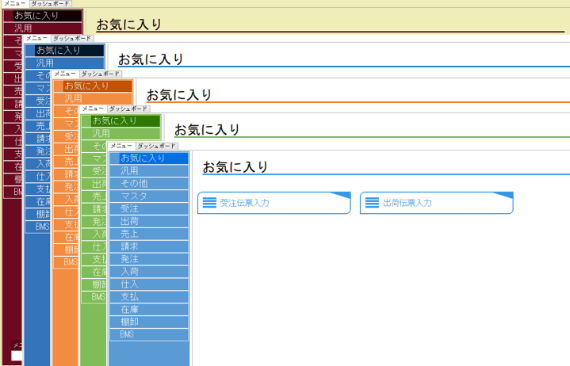The image size is (570, 366).
Task: Select メニュー tab in front window
Action: click(121, 146)
